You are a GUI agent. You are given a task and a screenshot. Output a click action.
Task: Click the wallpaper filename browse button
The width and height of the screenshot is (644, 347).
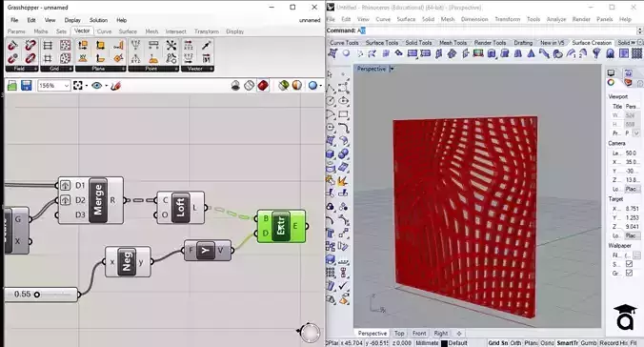coord(636,255)
